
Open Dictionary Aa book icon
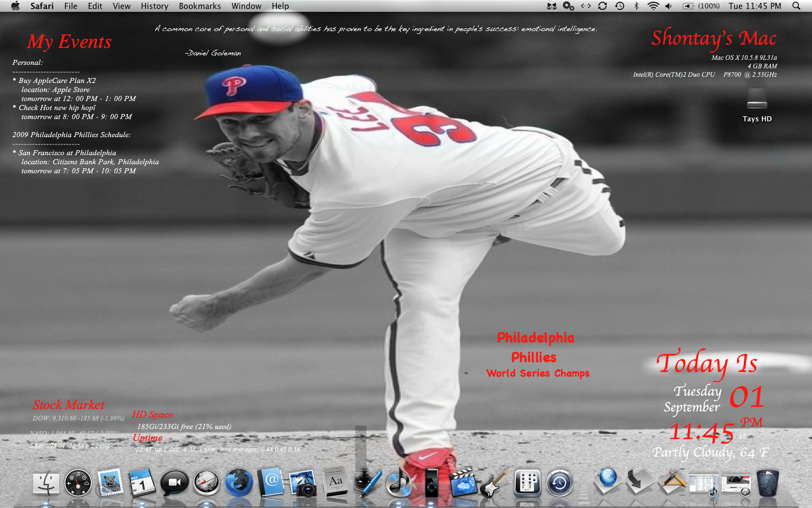pyautogui.click(x=336, y=483)
